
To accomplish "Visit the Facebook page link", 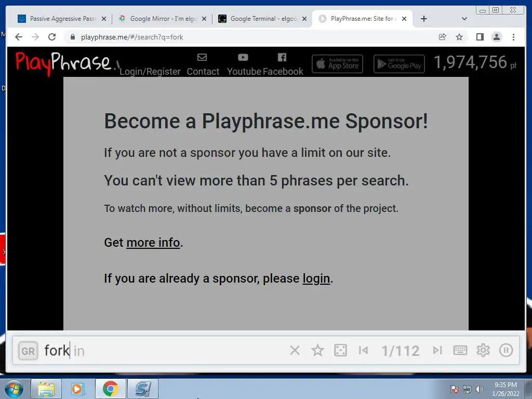I will 283,65.
